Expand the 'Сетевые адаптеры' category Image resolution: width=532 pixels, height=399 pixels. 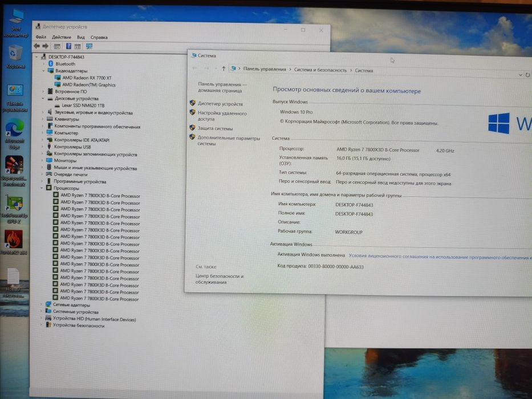42,305
